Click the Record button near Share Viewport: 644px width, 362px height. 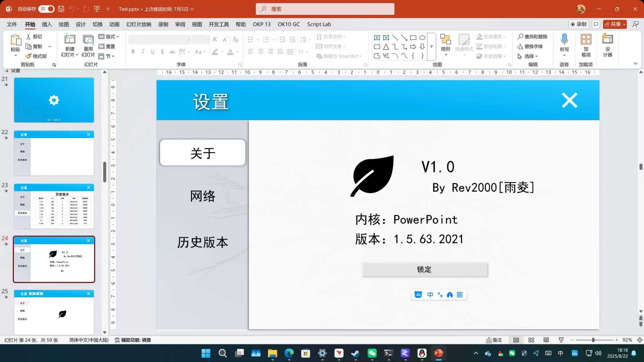click(x=578, y=24)
